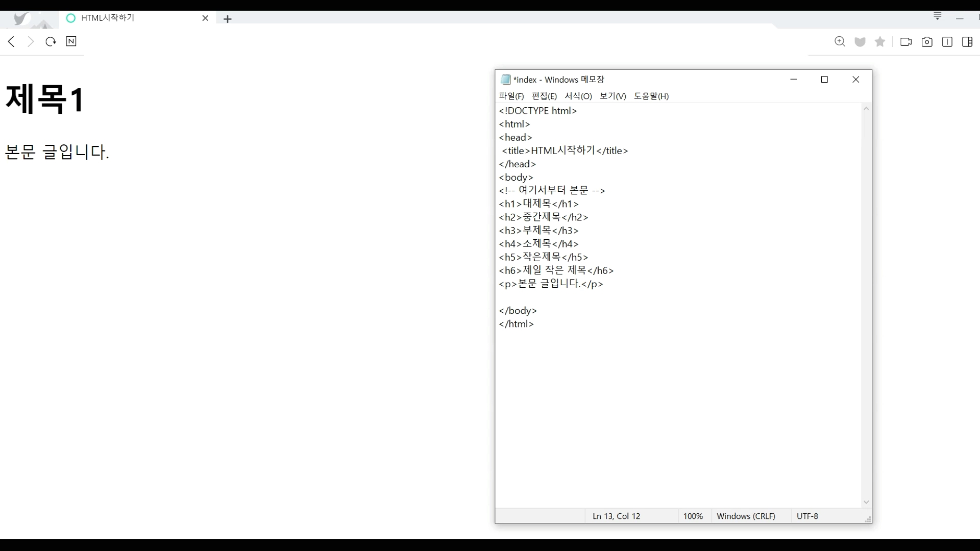Click the camera screen capture icon

coord(927,42)
